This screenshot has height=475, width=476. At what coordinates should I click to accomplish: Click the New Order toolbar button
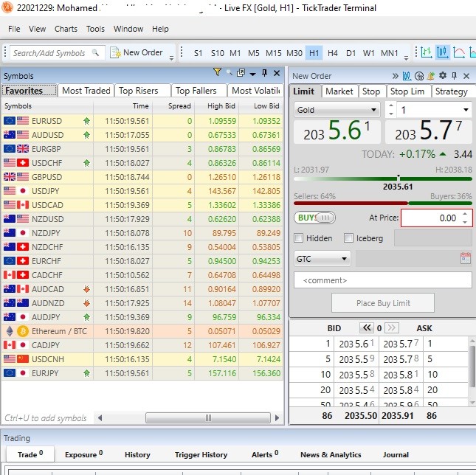137,52
